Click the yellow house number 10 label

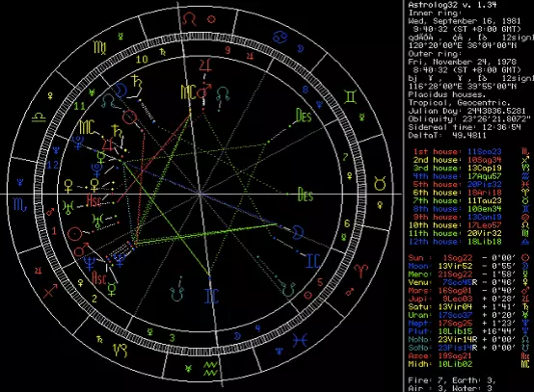(x=142, y=59)
